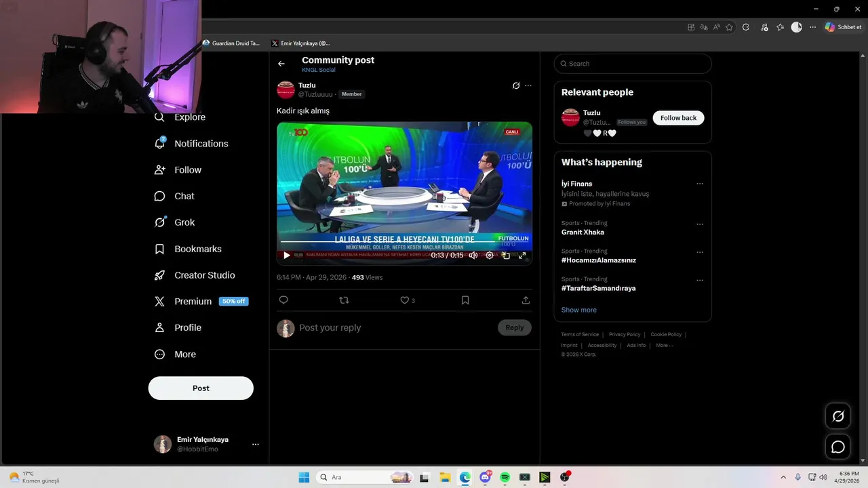Viewport: 868px width, 488px height.
Task: Click the X Search box
Action: coord(633,64)
